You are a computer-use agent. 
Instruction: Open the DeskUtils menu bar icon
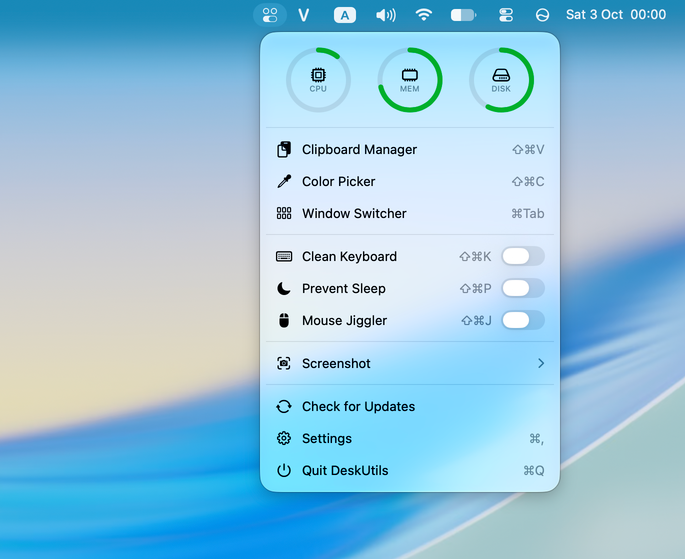(x=270, y=15)
